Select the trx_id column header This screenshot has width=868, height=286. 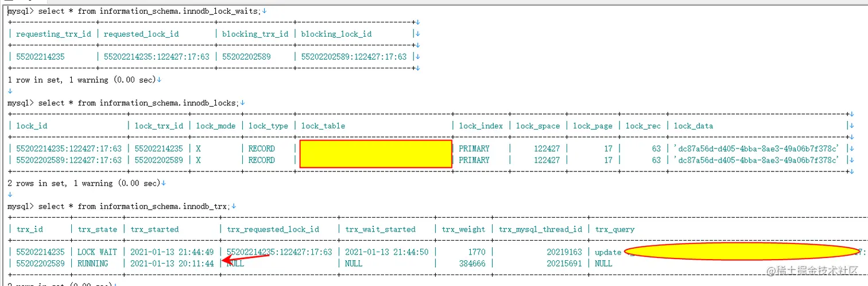click(30, 229)
